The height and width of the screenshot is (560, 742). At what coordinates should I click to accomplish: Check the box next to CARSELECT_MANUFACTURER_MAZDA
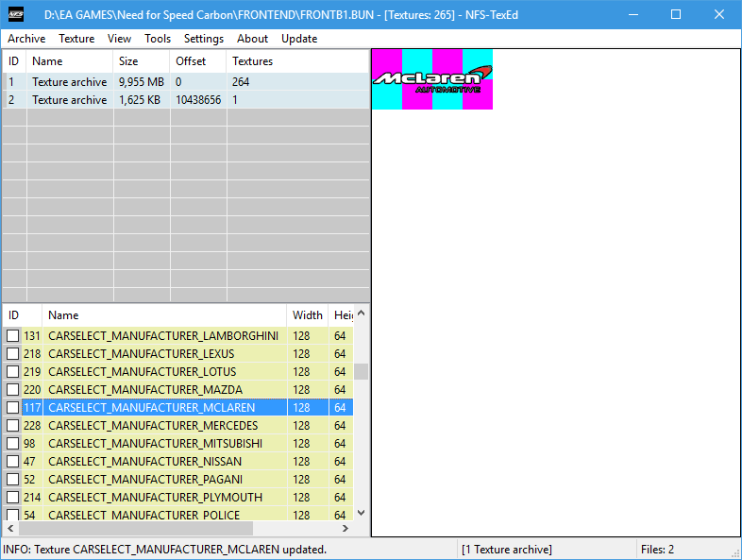tap(13, 390)
